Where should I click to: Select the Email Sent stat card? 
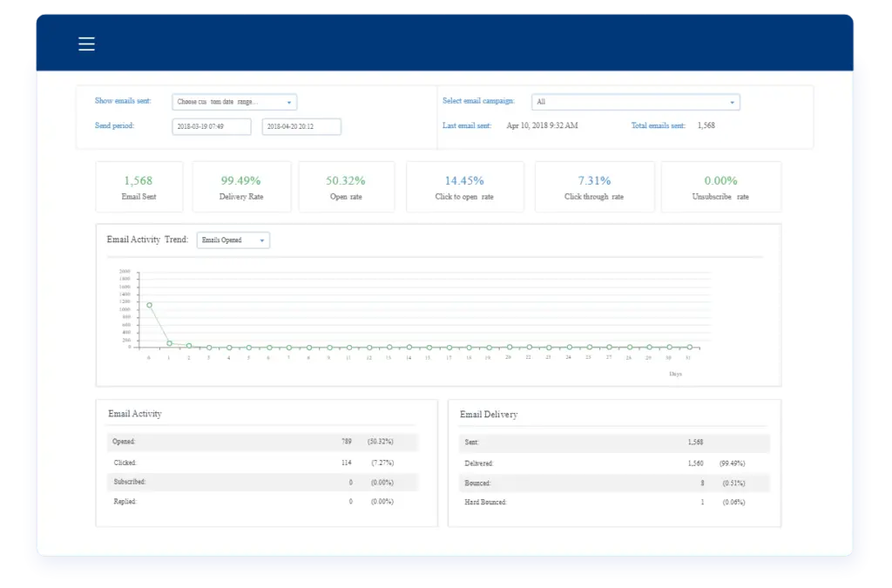[139, 187]
